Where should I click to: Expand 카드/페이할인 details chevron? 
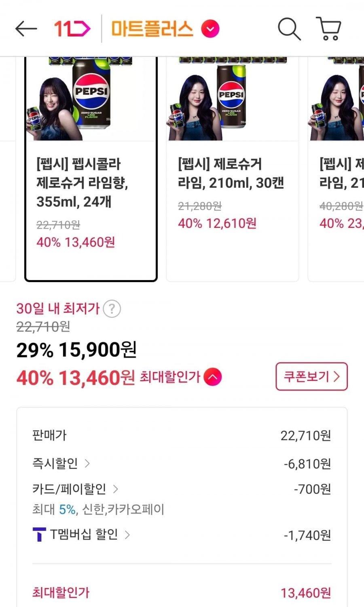[x=116, y=489]
